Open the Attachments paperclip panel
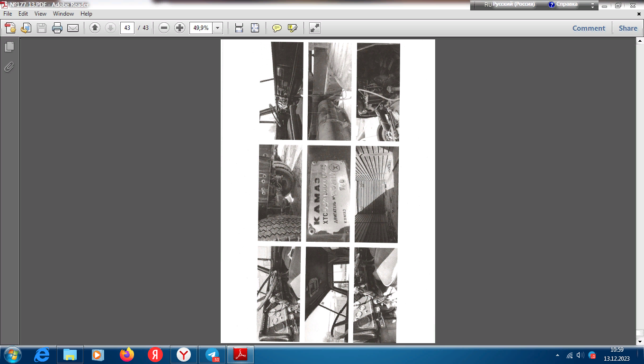Screen dimensions: 644x364 pyautogui.click(x=9, y=67)
